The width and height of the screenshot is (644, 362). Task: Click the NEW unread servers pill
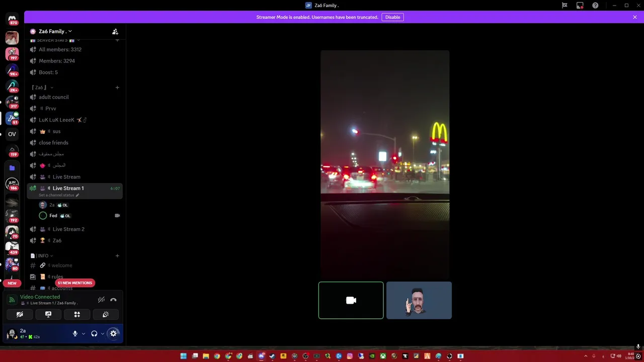[x=12, y=283]
